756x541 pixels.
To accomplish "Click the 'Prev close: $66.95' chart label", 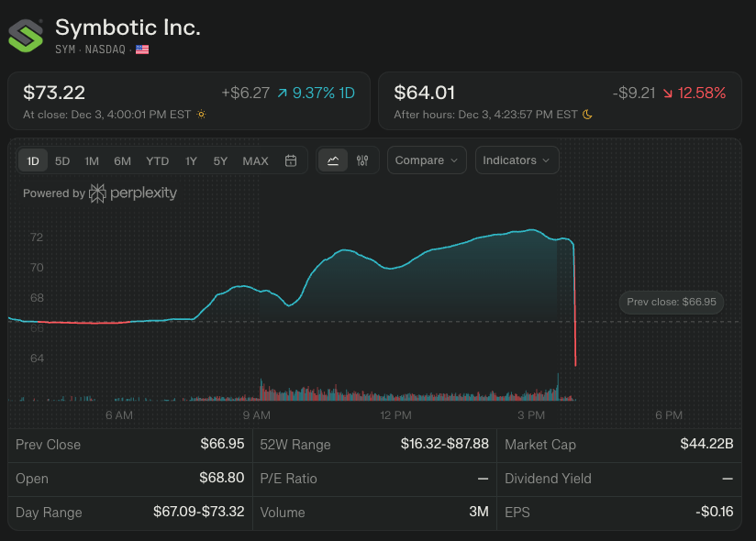I will [x=672, y=302].
